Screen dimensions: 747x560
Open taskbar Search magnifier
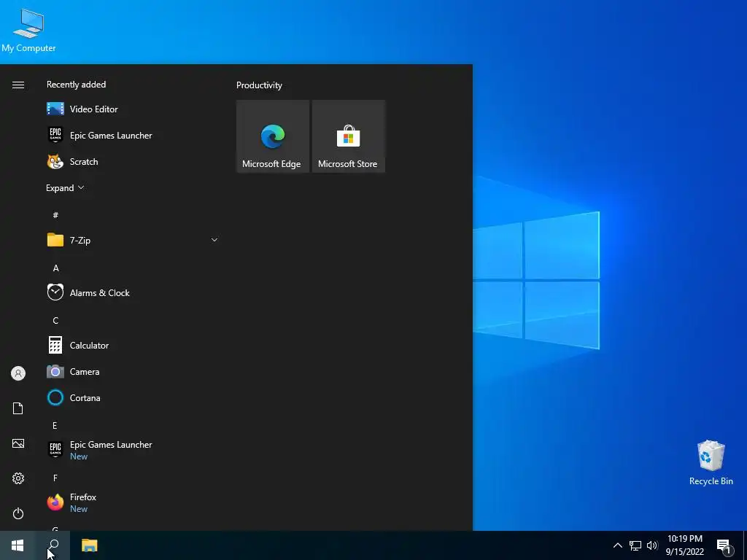(53, 545)
